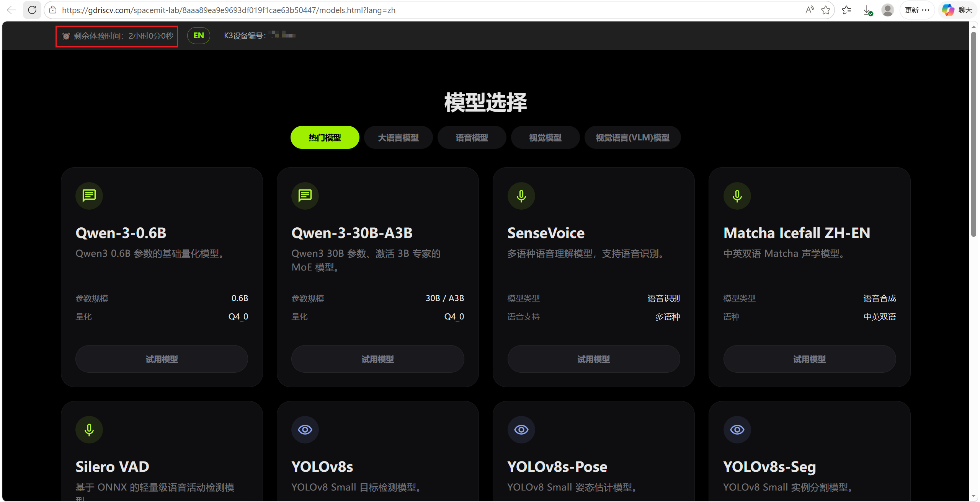The image size is (980, 502).
Task: Click YOLOv8s-Pose card title
Action: pos(557,467)
